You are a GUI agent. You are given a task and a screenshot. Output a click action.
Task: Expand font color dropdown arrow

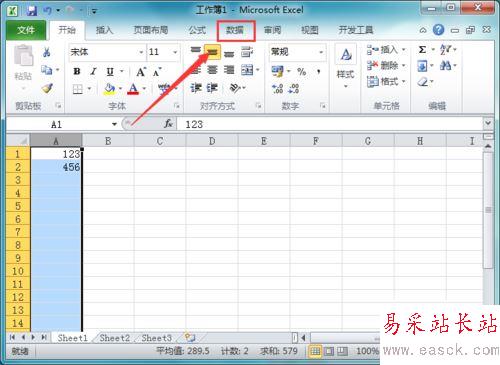click(145, 89)
